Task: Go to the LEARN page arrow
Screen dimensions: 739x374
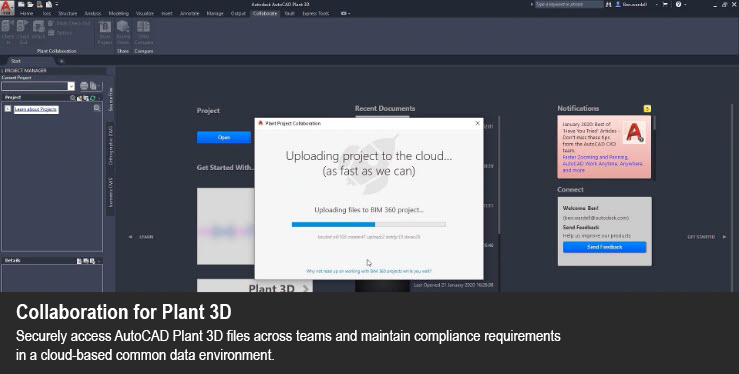Action: (131, 237)
